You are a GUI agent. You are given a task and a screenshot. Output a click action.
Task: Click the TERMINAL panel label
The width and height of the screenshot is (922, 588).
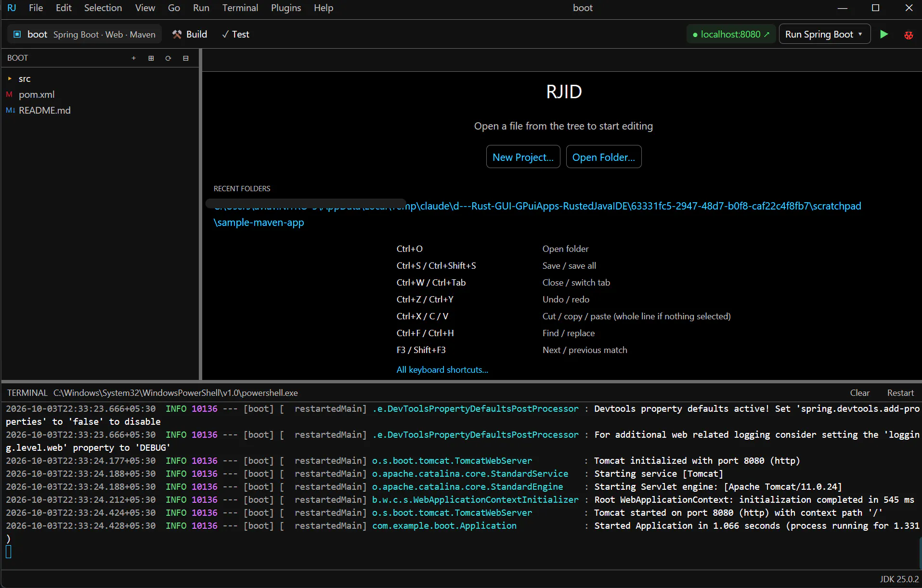pos(27,392)
